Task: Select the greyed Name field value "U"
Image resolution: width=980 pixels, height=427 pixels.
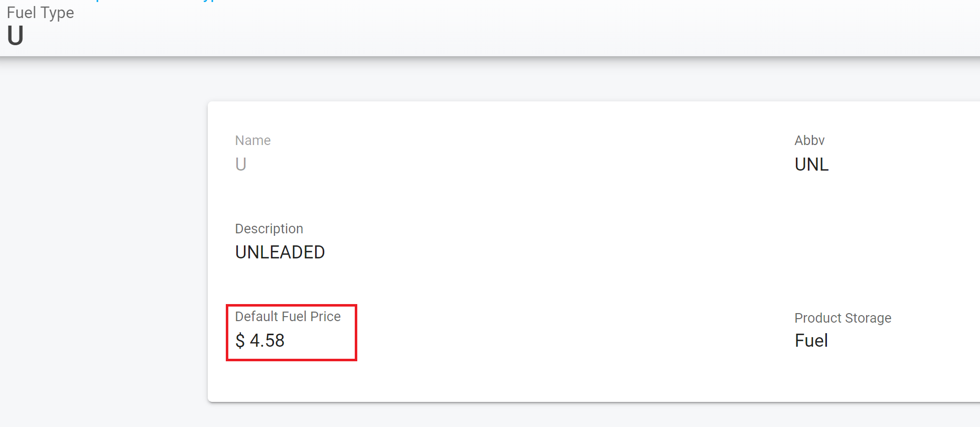Action: (x=241, y=165)
